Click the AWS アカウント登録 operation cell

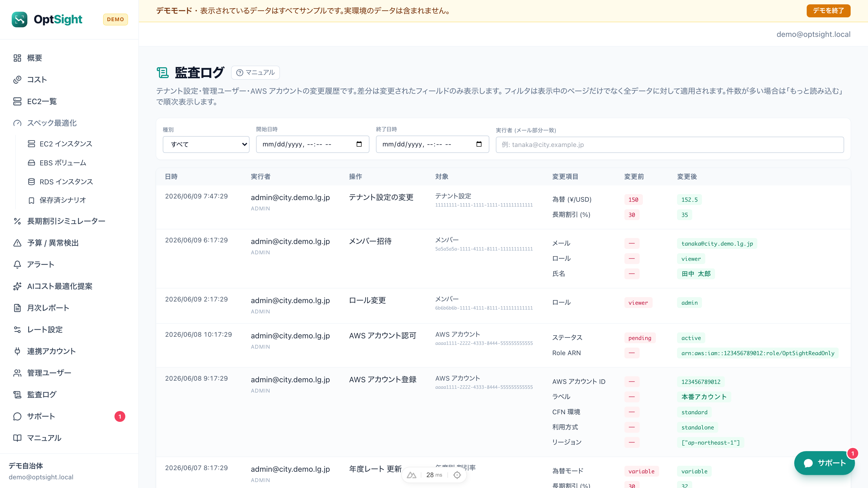click(382, 380)
